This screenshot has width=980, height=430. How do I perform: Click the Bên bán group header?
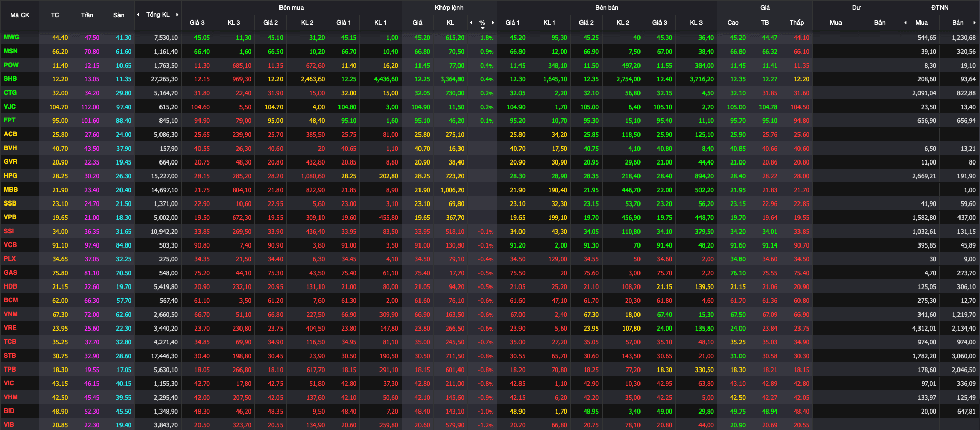[x=607, y=8]
